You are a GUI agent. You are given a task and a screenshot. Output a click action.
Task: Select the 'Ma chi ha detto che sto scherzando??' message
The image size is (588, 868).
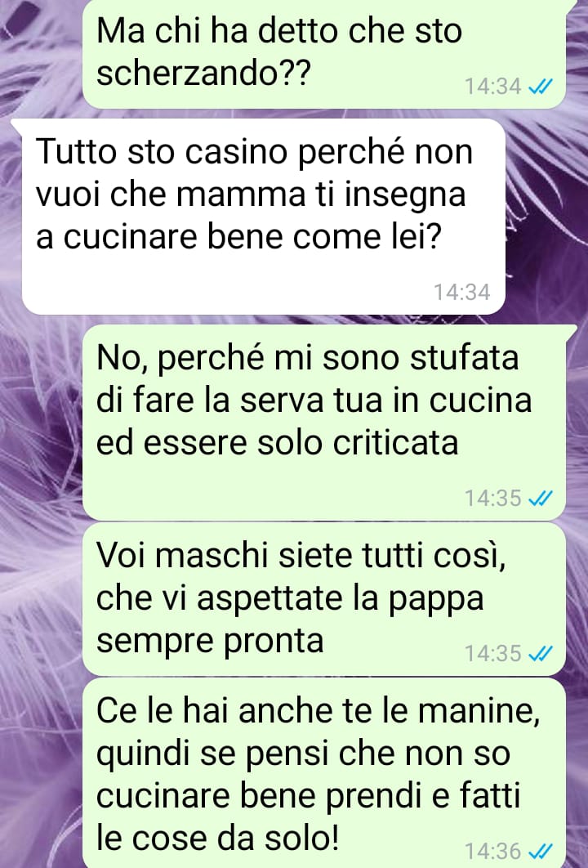324,53
